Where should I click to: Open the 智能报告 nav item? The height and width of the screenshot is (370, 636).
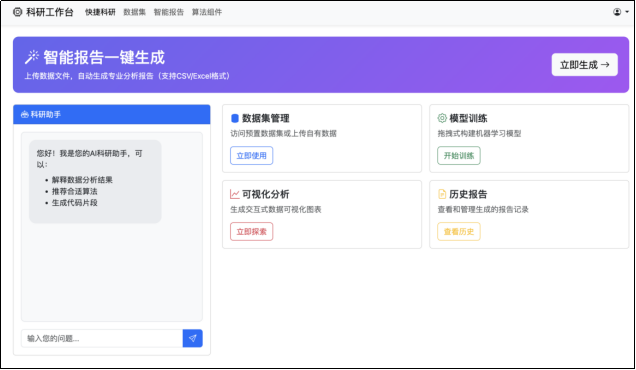coord(169,12)
